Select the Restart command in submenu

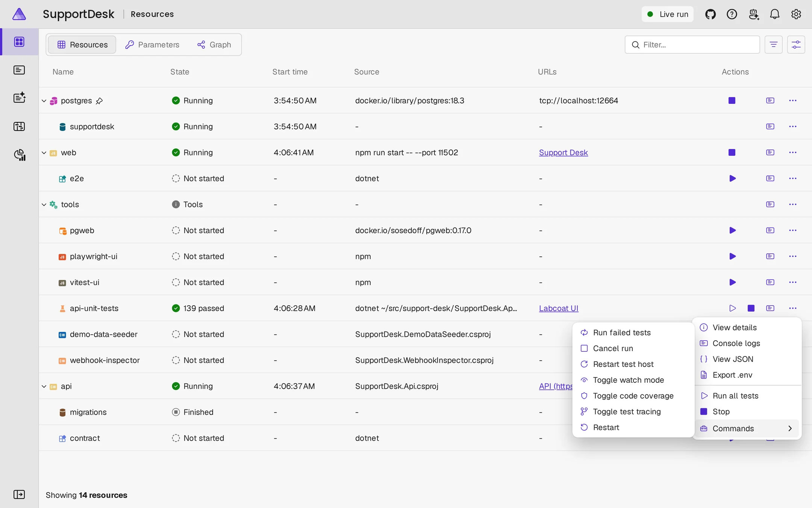click(x=633, y=427)
